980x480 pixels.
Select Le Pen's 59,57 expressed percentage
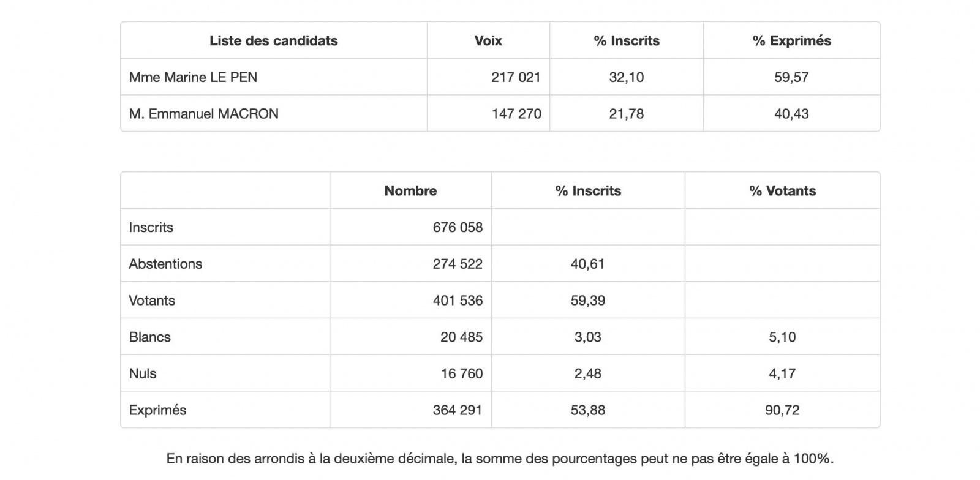pyautogui.click(x=791, y=77)
